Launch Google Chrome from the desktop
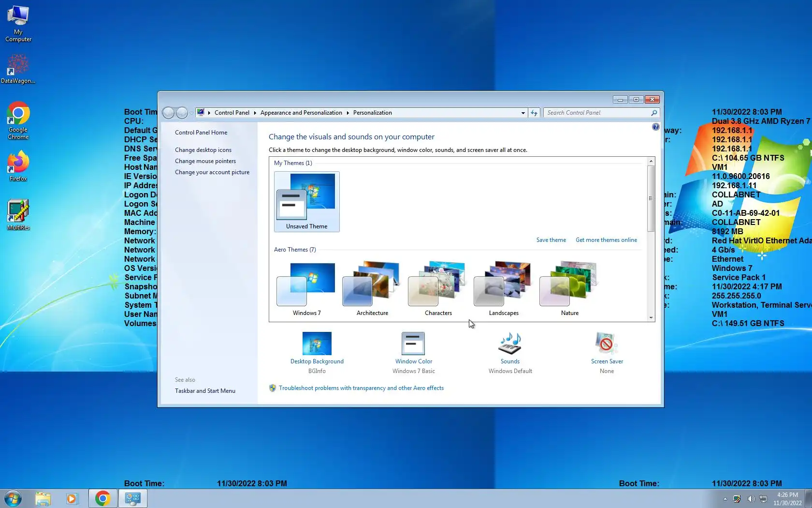Screen dimensions: 812x508 coord(18,121)
